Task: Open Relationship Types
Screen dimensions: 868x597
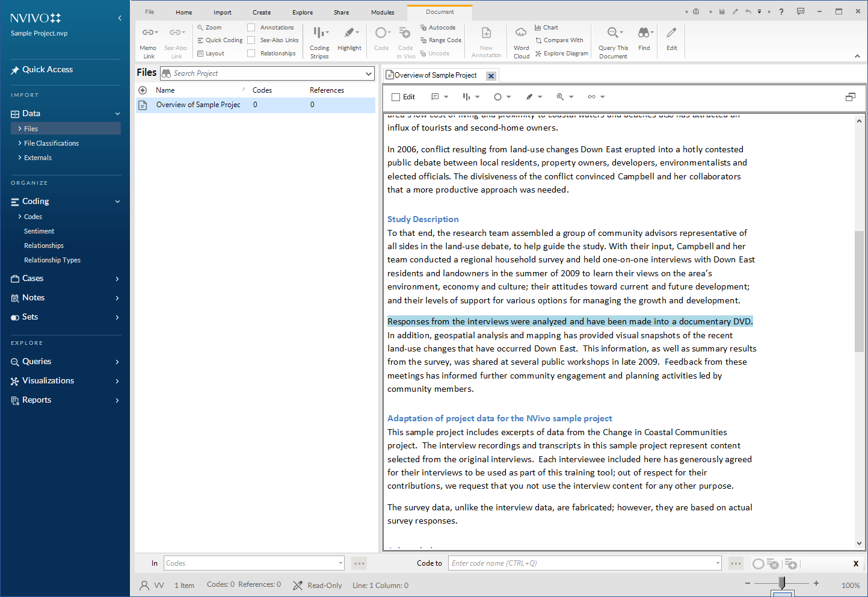Action: (x=52, y=260)
